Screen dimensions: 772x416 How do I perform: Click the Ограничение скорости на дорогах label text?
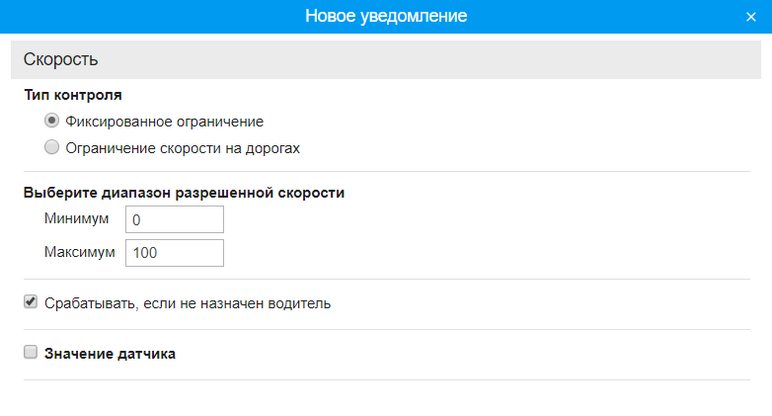click(x=182, y=148)
